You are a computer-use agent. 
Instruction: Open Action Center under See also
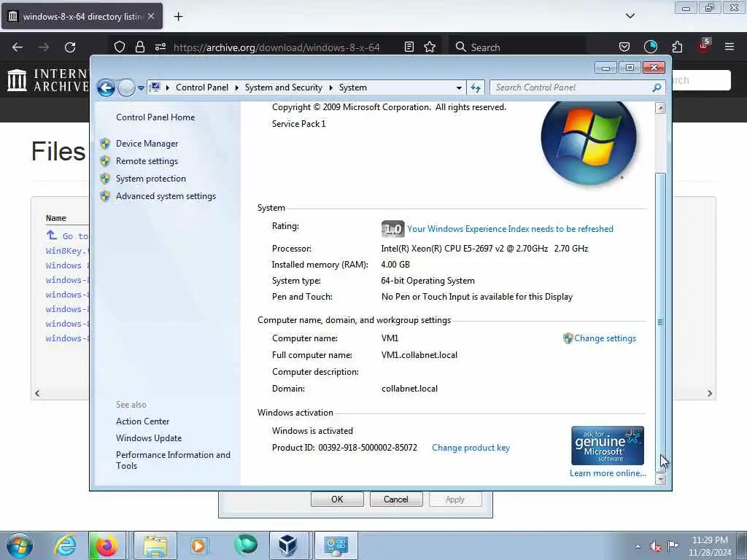(142, 421)
